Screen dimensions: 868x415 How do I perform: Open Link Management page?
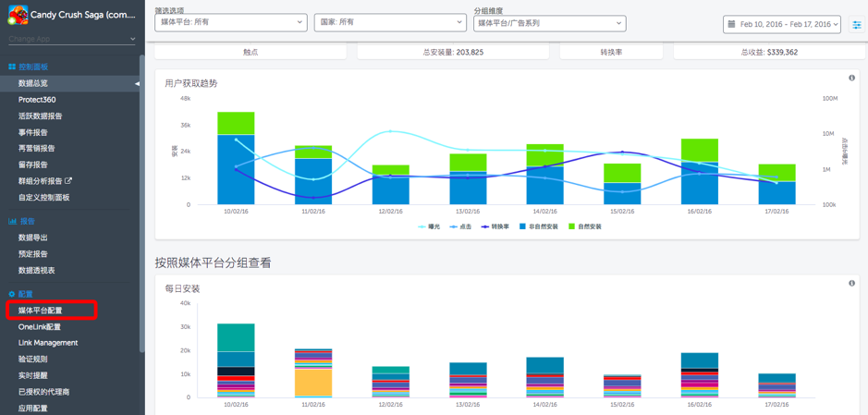(48, 343)
